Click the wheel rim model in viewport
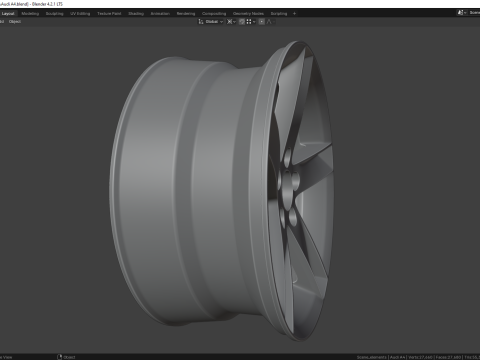This screenshot has height=360, width=480. click(x=221, y=191)
